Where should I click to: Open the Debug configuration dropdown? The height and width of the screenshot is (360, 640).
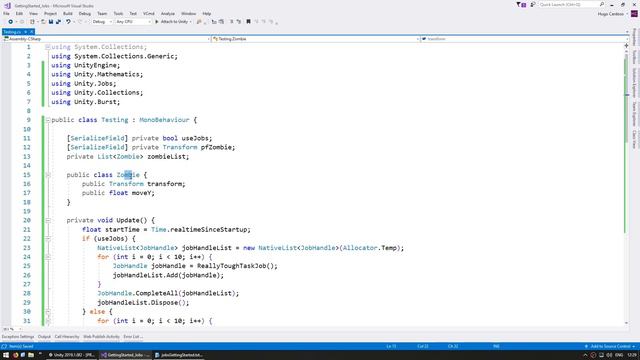102,22
